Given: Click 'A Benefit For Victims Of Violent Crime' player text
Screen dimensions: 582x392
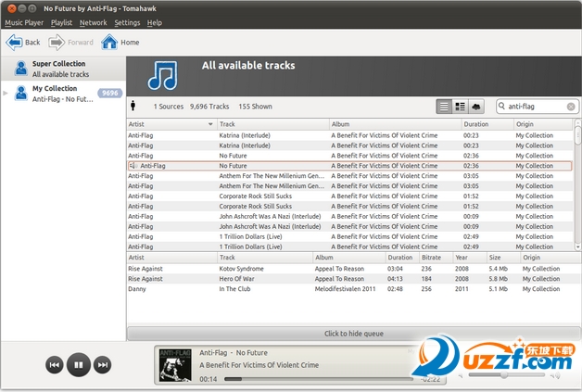Looking at the screenshot, I should (x=259, y=365).
